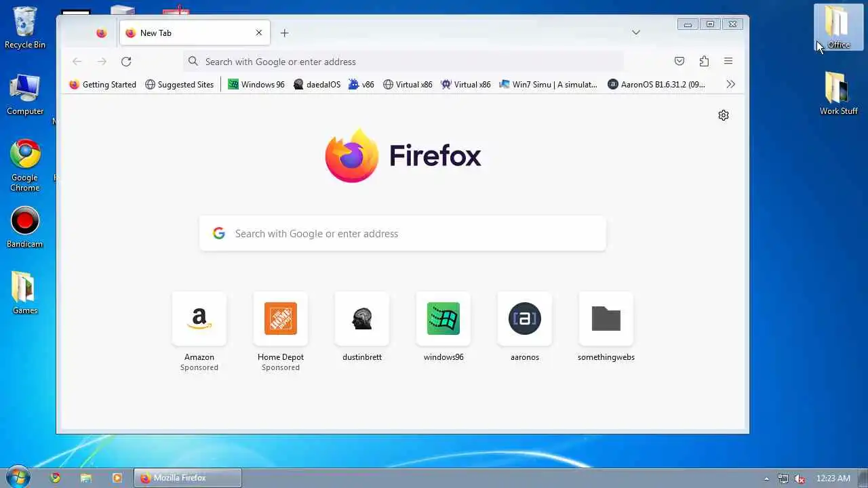Close the New Tab tab

pyautogui.click(x=258, y=33)
